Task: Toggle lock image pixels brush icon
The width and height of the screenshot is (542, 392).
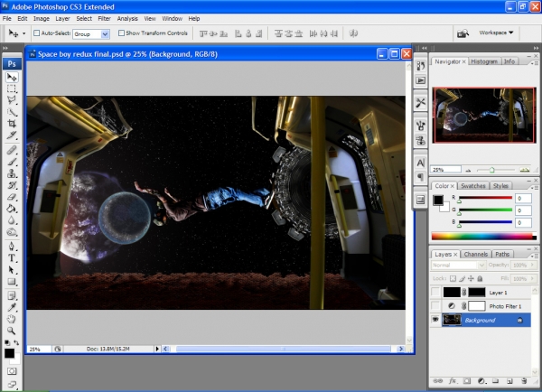Action: [x=463, y=278]
